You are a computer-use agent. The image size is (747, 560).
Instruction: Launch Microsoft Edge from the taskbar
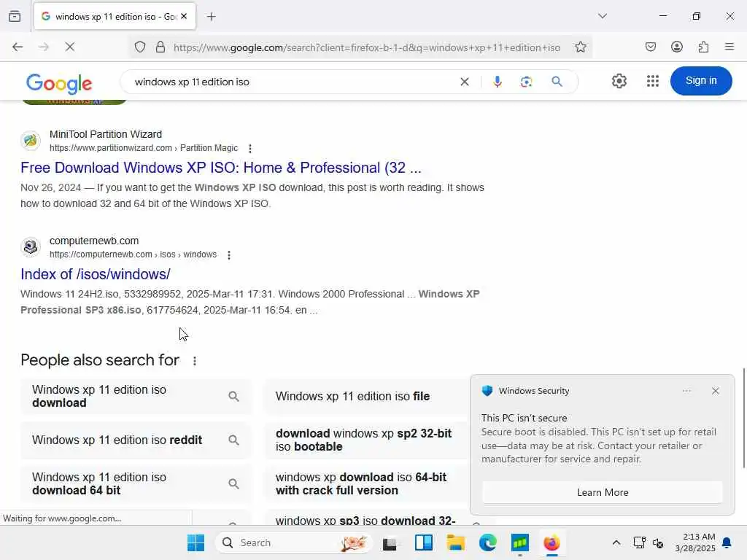tap(487, 542)
